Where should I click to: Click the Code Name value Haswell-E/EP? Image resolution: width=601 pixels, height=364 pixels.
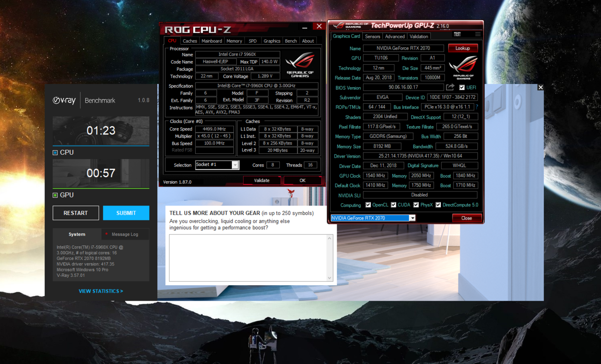tap(217, 61)
